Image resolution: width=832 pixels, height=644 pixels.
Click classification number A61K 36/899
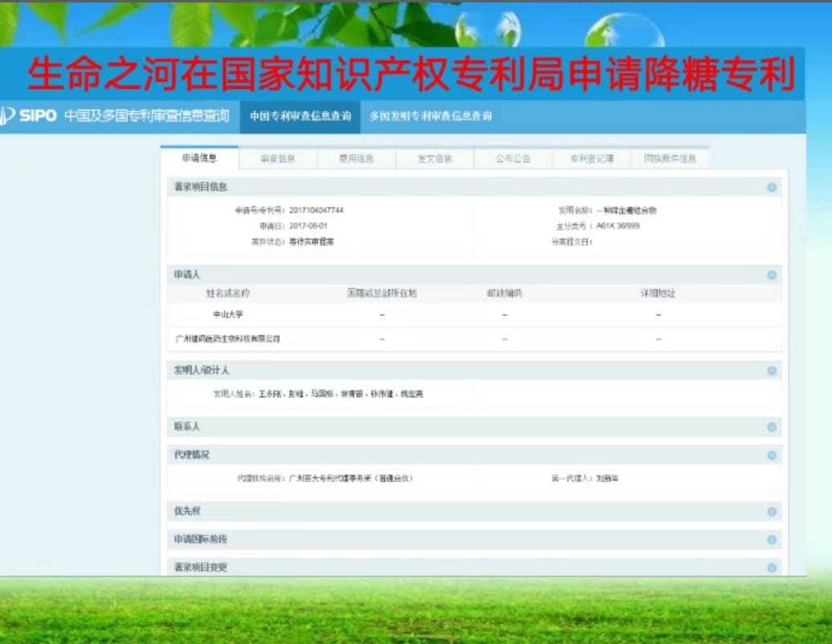[x=618, y=226]
